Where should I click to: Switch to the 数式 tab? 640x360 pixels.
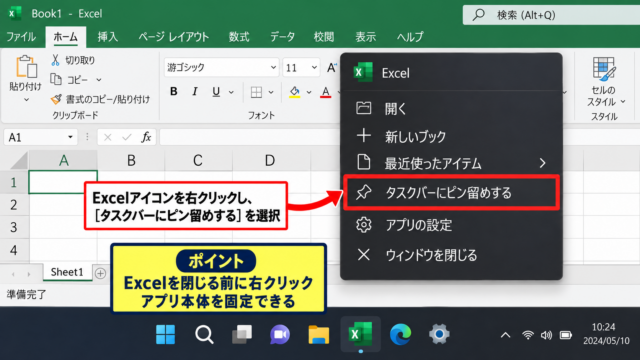point(239,37)
